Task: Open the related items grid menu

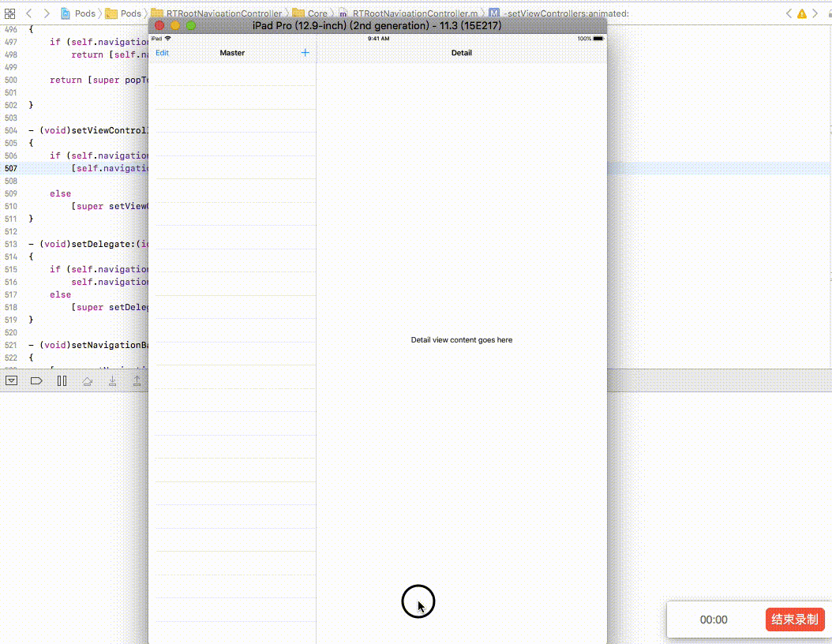Action: (9, 13)
